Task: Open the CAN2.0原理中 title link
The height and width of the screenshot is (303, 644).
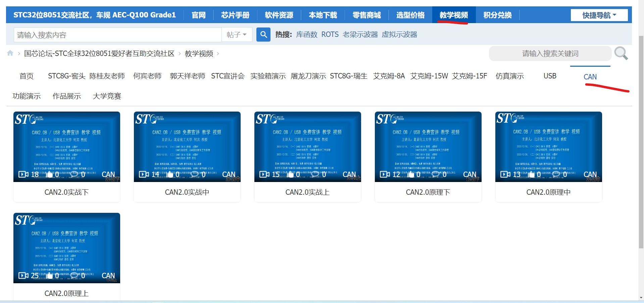Action: [x=548, y=192]
